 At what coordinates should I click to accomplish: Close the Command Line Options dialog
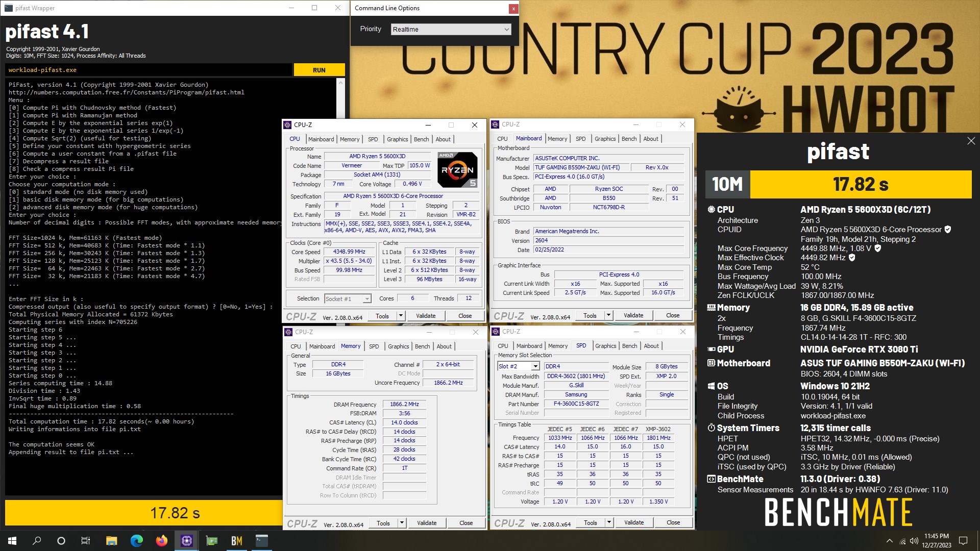513,8
